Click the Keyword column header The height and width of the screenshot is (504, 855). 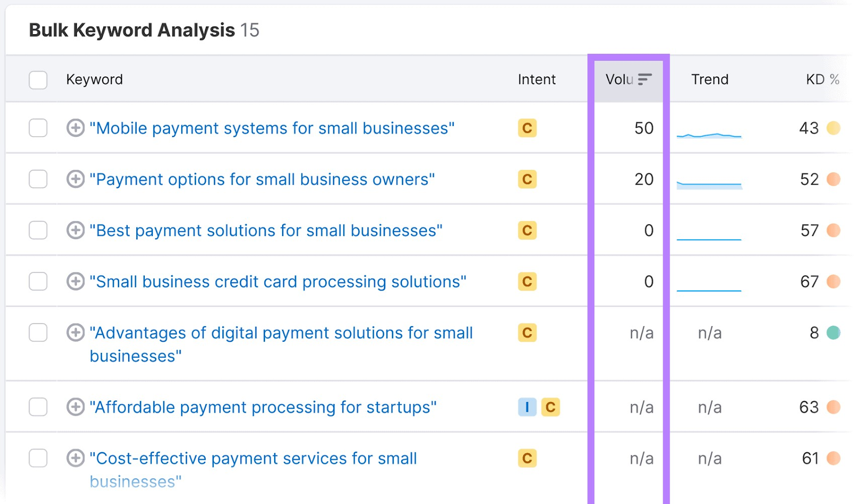(x=95, y=80)
